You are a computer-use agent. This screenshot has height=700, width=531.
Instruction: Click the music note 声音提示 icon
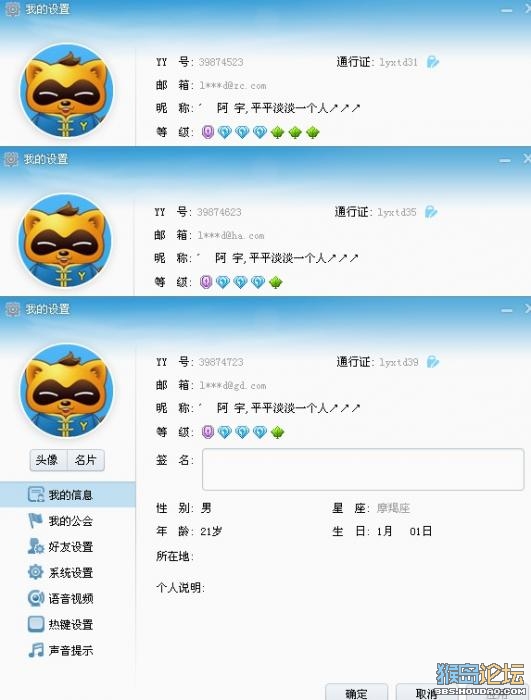36,650
